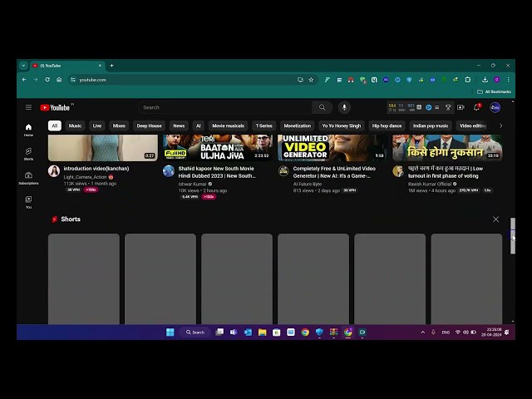The height and width of the screenshot is (399, 532).
Task: Open the notifications bell
Action: pyautogui.click(x=476, y=107)
